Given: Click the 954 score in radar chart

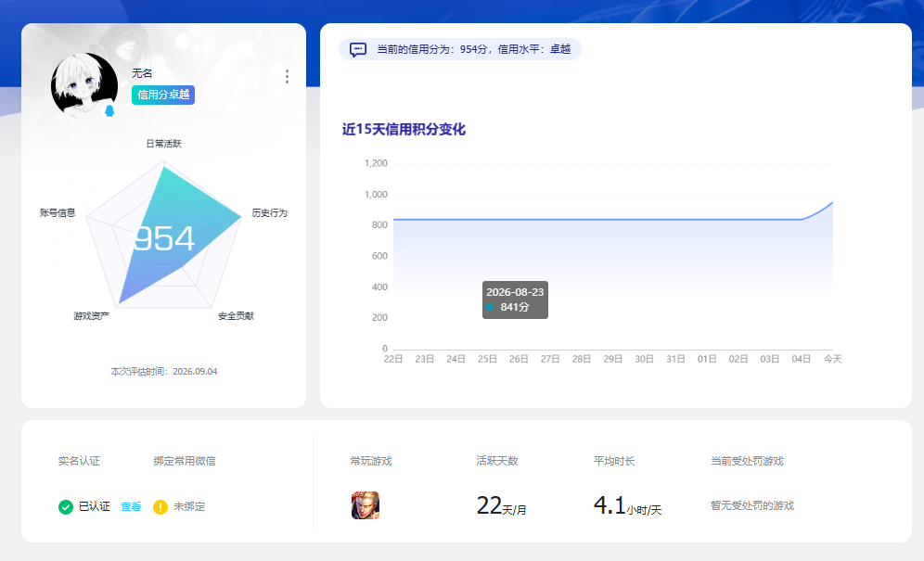Looking at the screenshot, I should 164,238.
